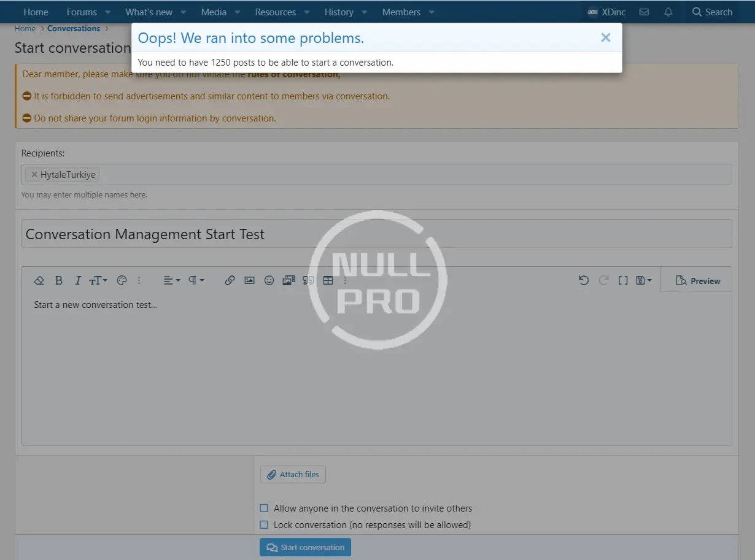Undo the last editor action
The image size is (755, 560).
click(x=584, y=280)
